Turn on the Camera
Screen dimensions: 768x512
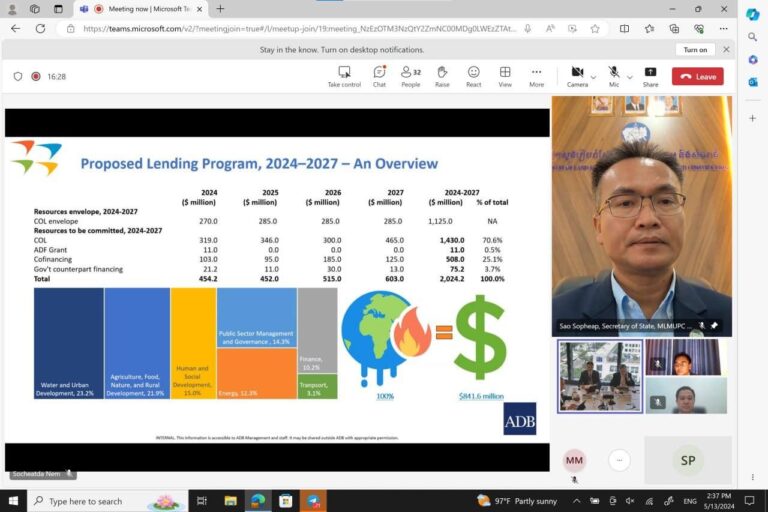[x=577, y=77]
